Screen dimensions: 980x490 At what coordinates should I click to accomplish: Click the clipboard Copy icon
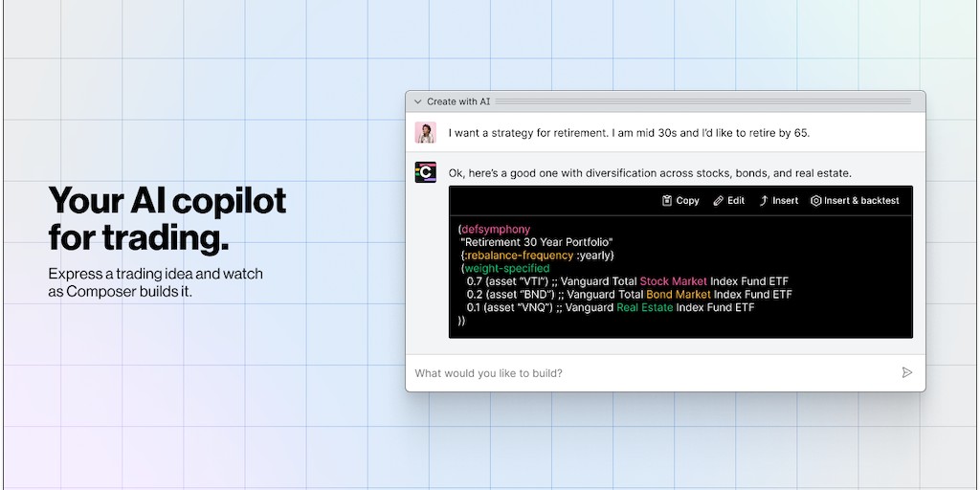(667, 201)
